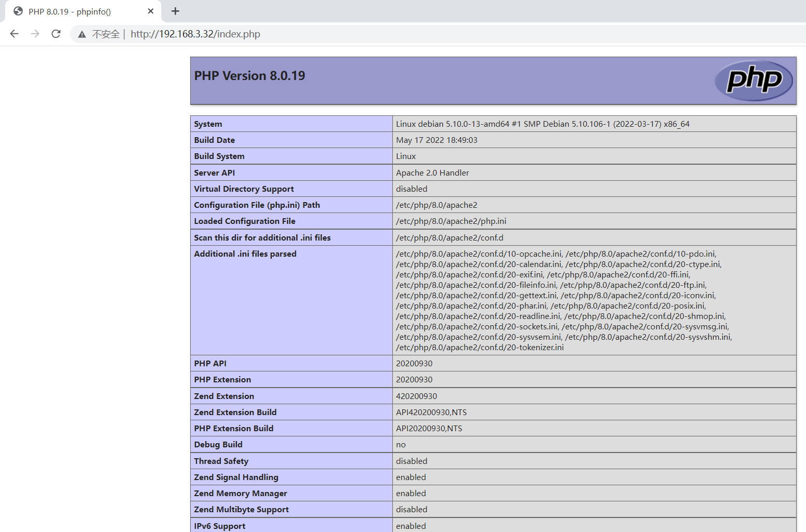
Task: Click the May 17 2022 18:49:03 value
Action: coord(437,140)
